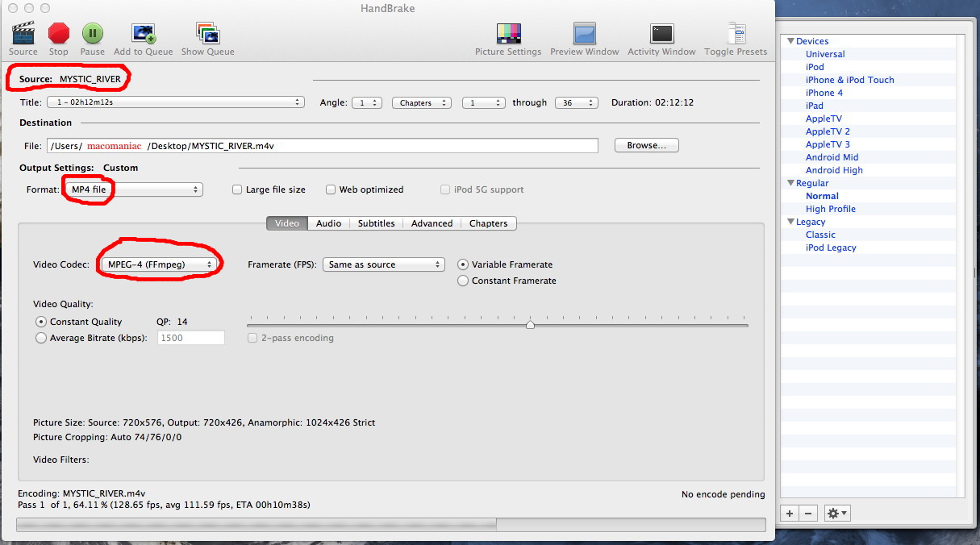Collapse the Legacy preset group
980x545 pixels.
(790, 222)
